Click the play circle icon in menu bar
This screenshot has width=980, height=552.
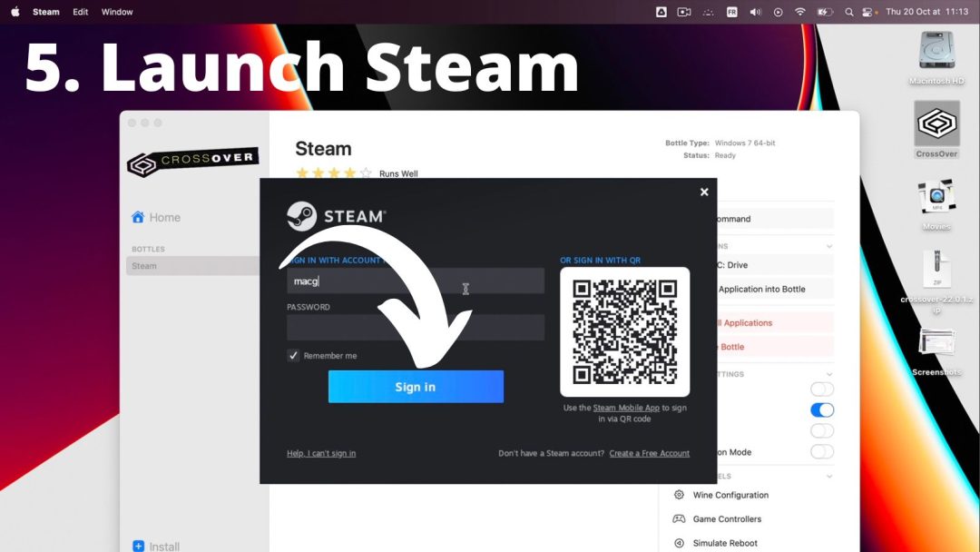(779, 12)
